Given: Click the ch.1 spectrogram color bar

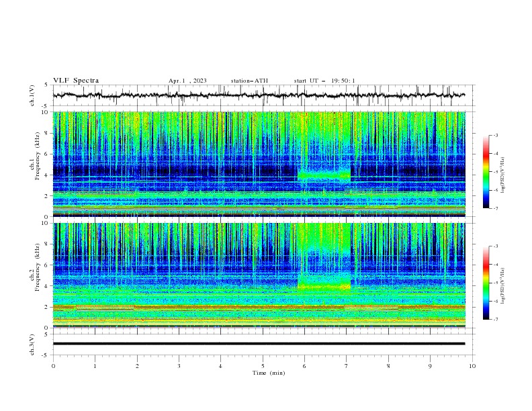Looking at the screenshot, I should (x=486, y=172).
